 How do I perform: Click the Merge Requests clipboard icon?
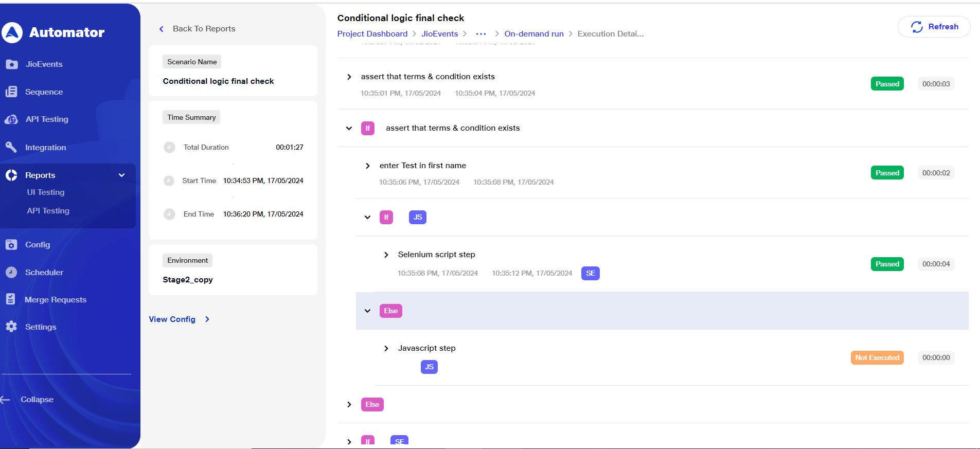(x=11, y=299)
